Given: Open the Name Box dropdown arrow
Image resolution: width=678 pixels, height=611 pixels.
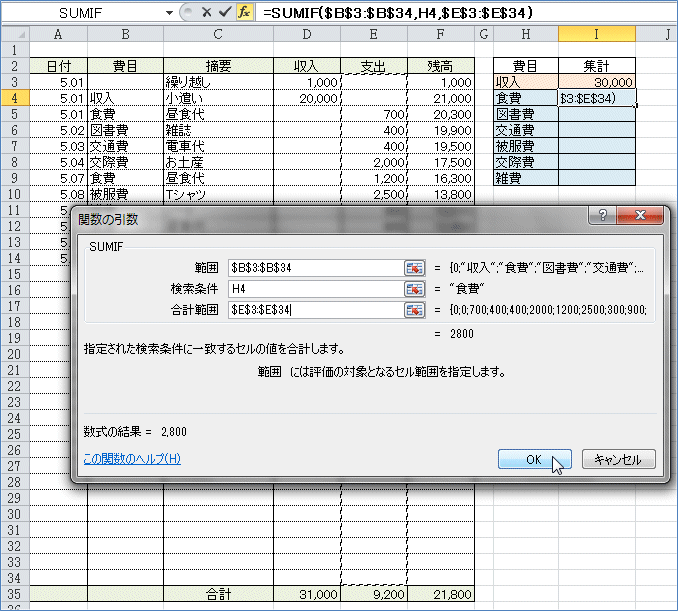Looking at the screenshot, I should click(x=166, y=13).
